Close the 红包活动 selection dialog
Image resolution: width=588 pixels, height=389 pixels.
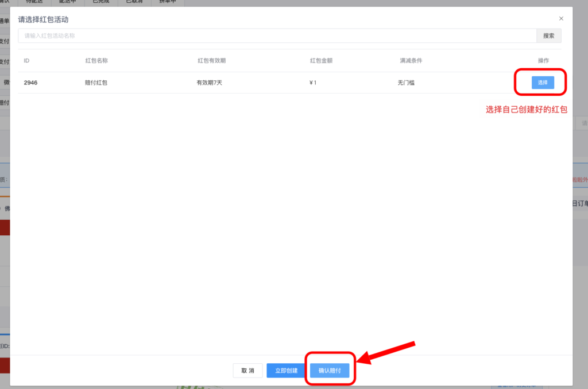pos(561,18)
